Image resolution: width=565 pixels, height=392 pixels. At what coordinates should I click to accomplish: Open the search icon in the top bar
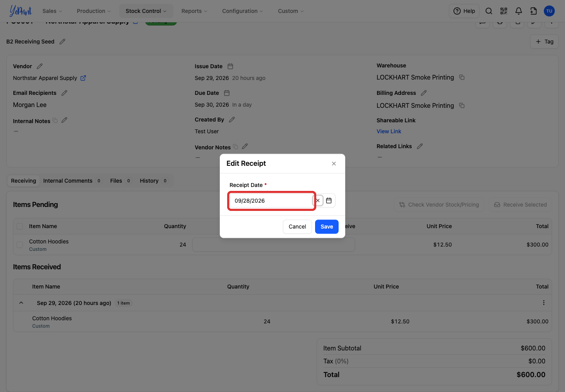click(x=489, y=11)
